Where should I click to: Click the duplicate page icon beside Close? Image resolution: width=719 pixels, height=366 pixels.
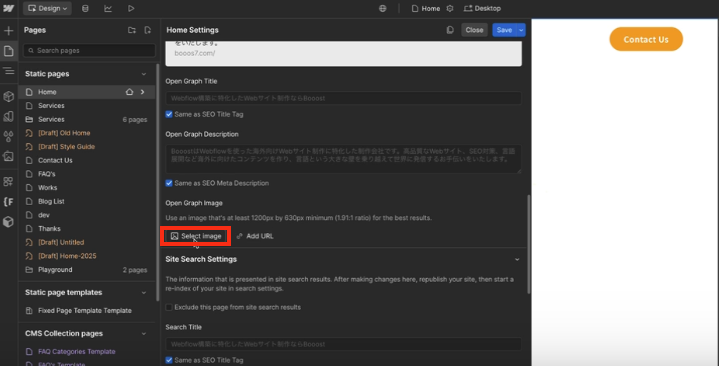click(x=450, y=30)
